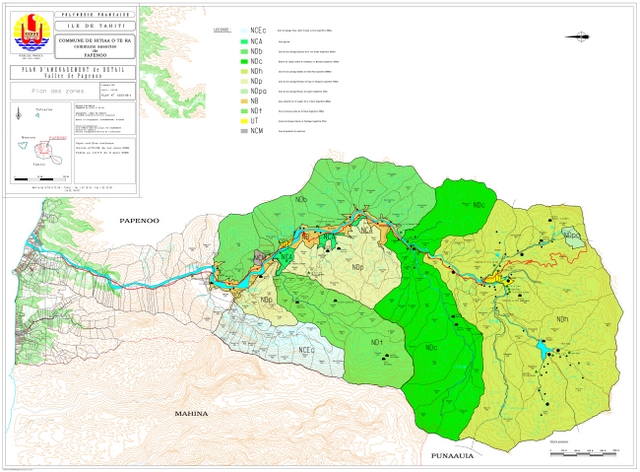Click the MAHINA commune label on the map

point(191,413)
